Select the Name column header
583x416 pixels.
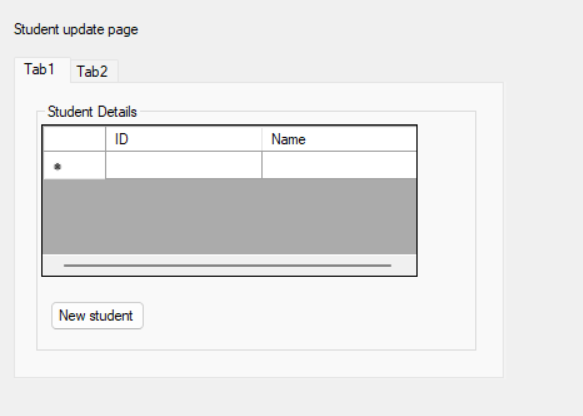point(339,139)
